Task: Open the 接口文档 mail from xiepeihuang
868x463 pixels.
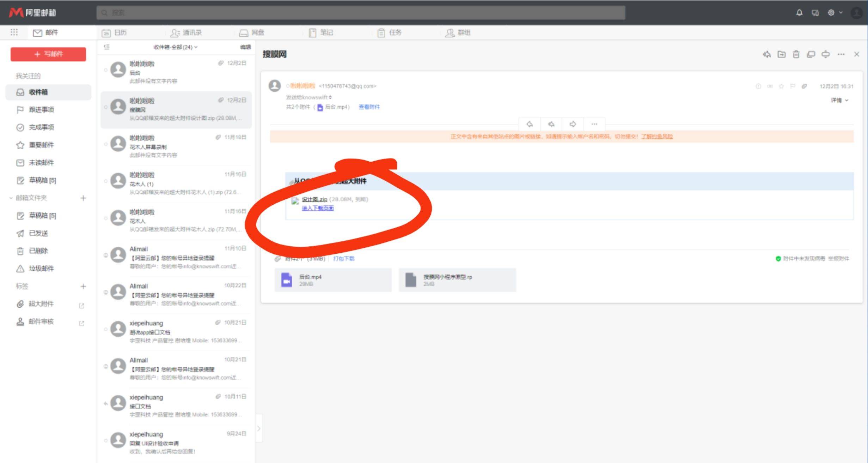Action: [176, 405]
